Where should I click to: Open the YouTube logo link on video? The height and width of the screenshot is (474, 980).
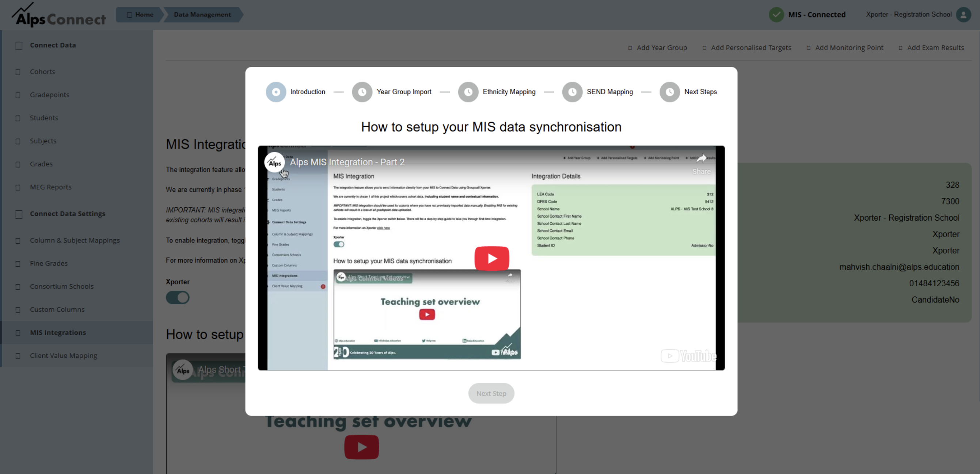click(688, 356)
